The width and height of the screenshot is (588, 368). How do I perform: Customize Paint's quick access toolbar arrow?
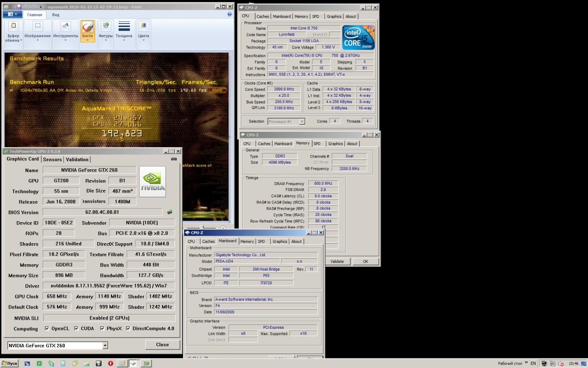click(x=41, y=7)
